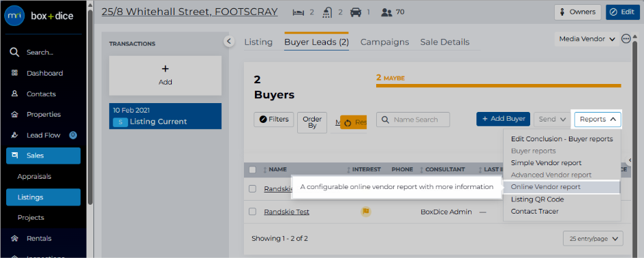Go to Properties in the sidebar
The width and height of the screenshot is (644, 258).
pos(44,115)
